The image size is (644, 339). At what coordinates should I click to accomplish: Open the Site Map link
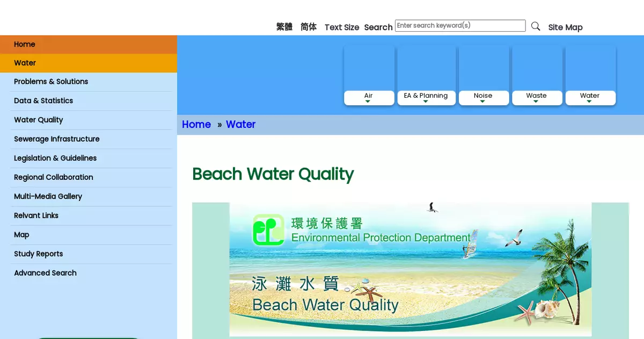point(565,27)
